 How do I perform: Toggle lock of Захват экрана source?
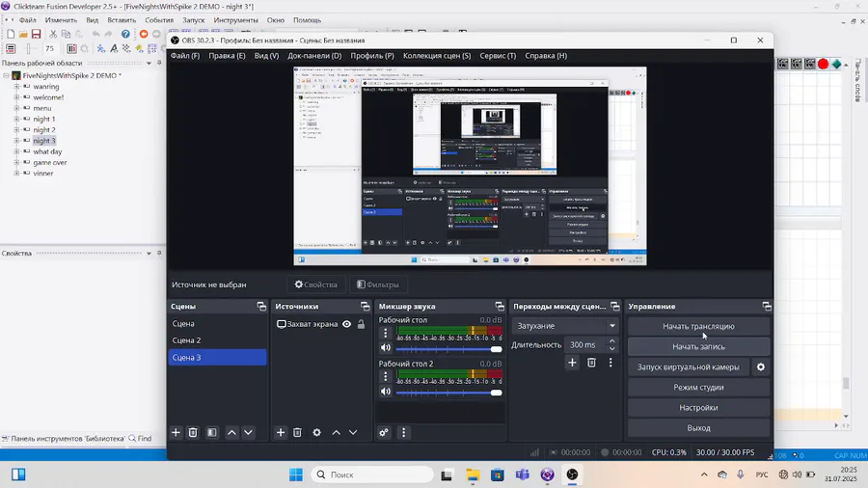[x=362, y=324]
